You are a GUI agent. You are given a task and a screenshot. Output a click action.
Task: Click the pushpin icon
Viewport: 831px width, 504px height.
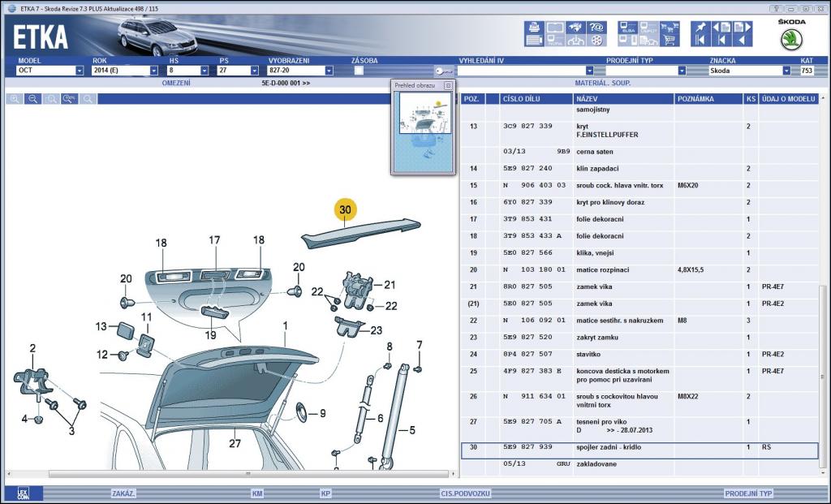tap(700, 28)
